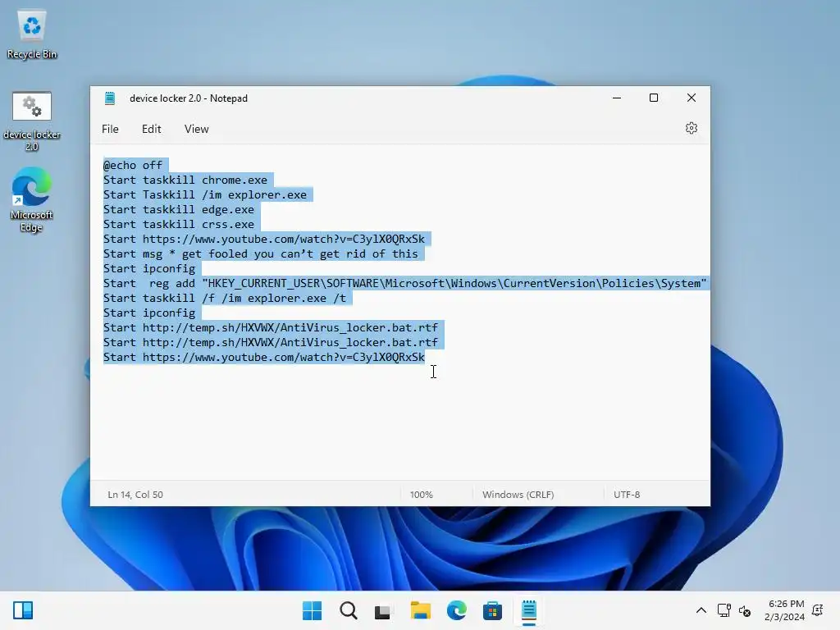Open the View menu

tap(196, 129)
